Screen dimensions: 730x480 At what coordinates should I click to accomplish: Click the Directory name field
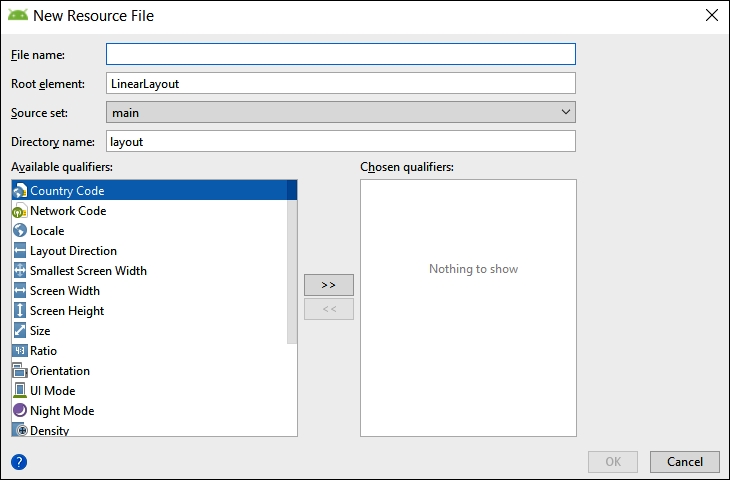(341, 141)
